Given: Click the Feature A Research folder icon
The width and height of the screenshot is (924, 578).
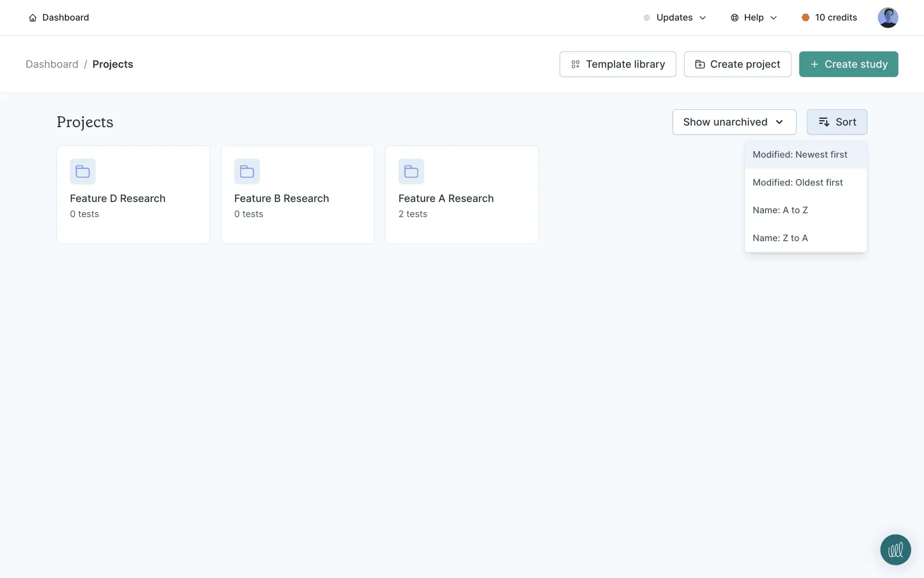Looking at the screenshot, I should [x=411, y=171].
